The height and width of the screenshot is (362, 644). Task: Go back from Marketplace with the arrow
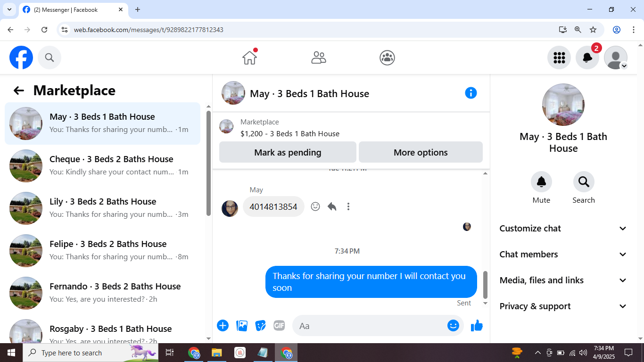tap(18, 90)
